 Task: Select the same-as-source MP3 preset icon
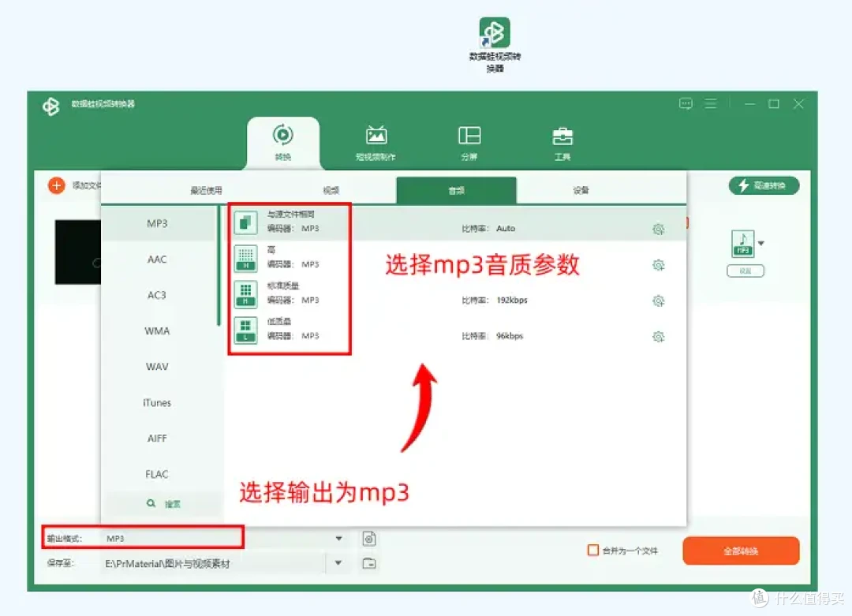(245, 222)
